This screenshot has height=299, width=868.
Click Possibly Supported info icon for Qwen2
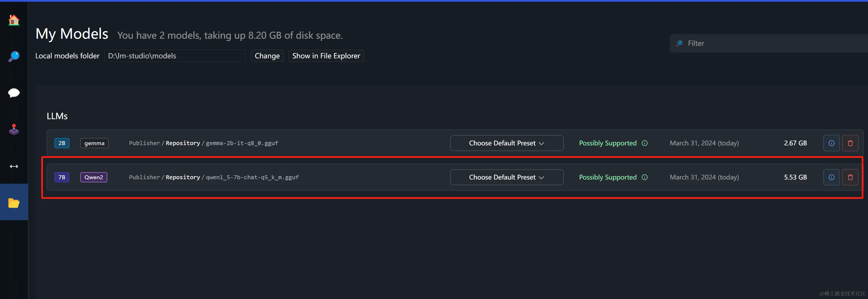pyautogui.click(x=645, y=177)
